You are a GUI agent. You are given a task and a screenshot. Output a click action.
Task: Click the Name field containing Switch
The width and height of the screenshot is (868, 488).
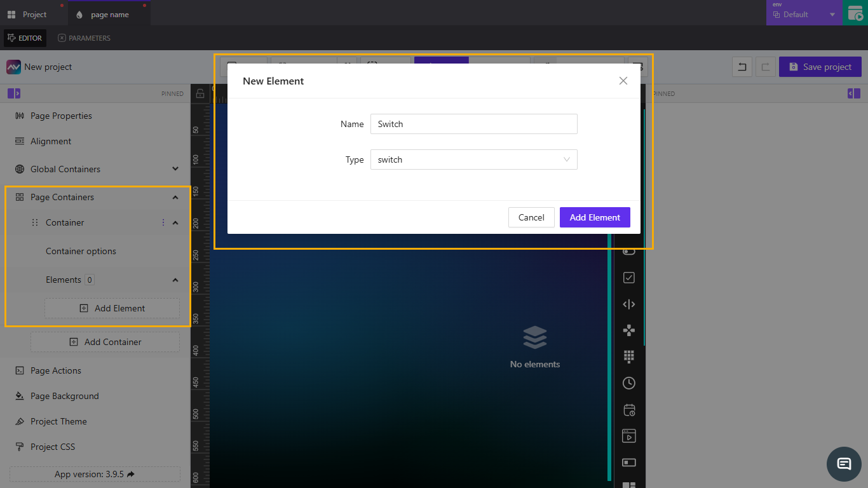pos(473,124)
